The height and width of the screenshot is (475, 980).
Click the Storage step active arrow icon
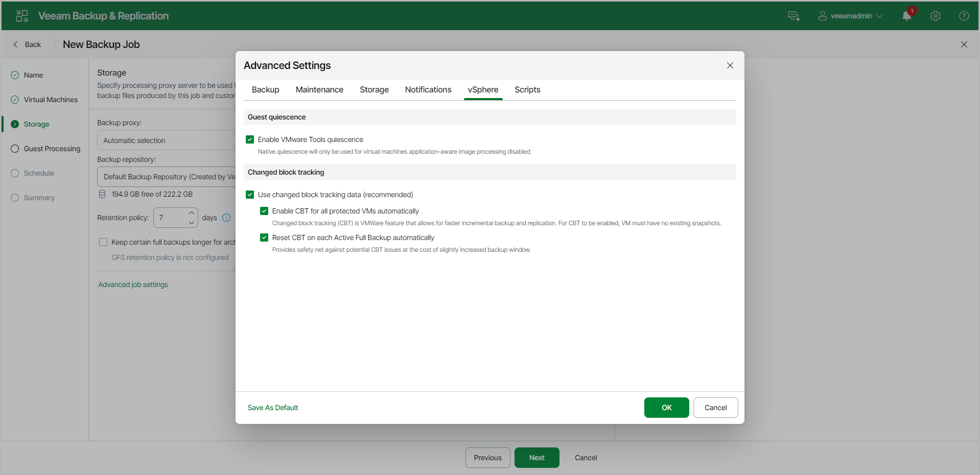click(15, 124)
